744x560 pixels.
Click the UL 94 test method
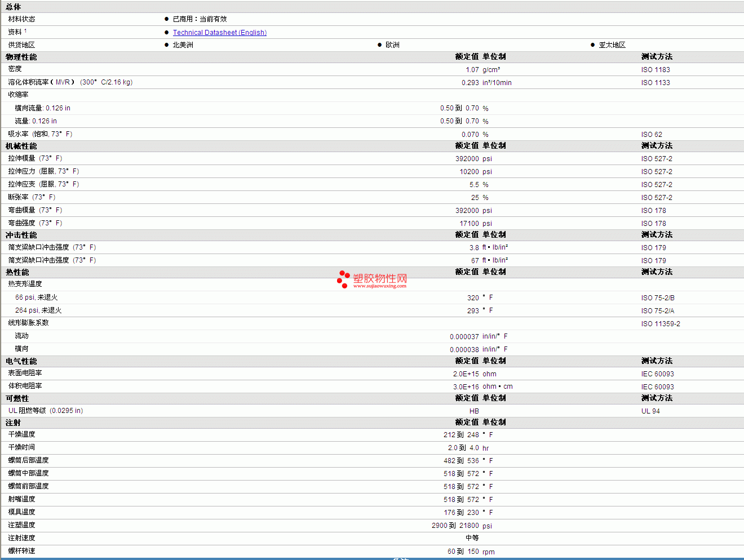tap(650, 411)
